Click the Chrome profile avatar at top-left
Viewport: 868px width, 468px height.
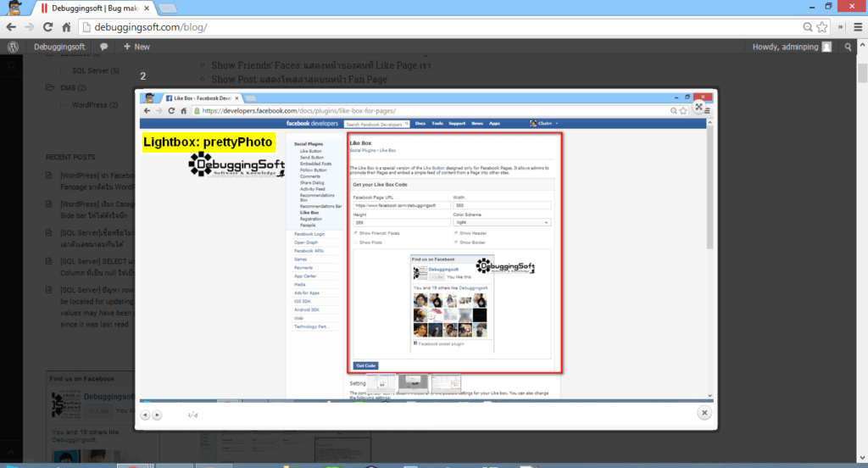[x=14, y=8]
